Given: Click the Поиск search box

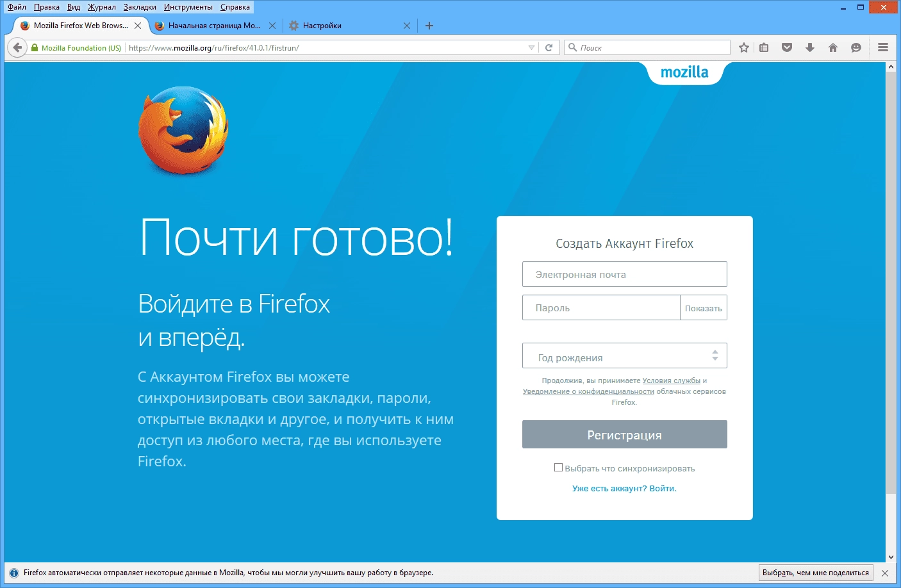Looking at the screenshot, I should point(647,47).
